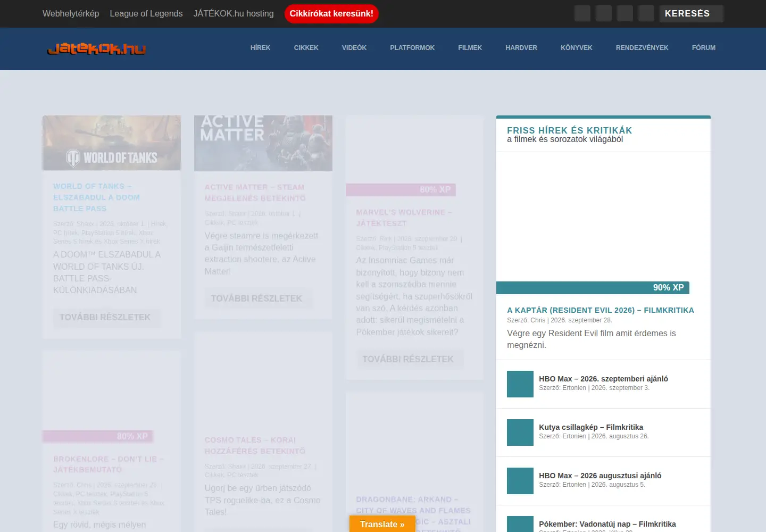This screenshot has width=766, height=532.
Task: Click the red Cikkírókat keresünk! button
Action: pyautogui.click(x=331, y=13)
